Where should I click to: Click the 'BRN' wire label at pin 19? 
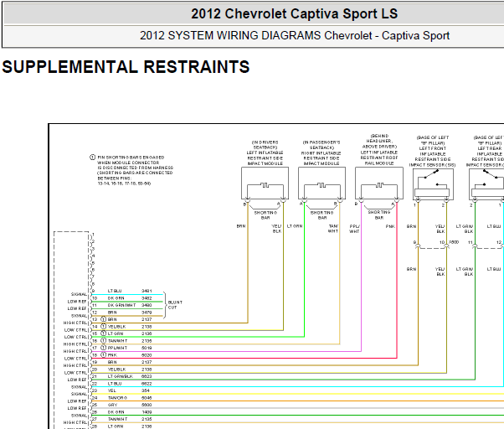(112, 362)
